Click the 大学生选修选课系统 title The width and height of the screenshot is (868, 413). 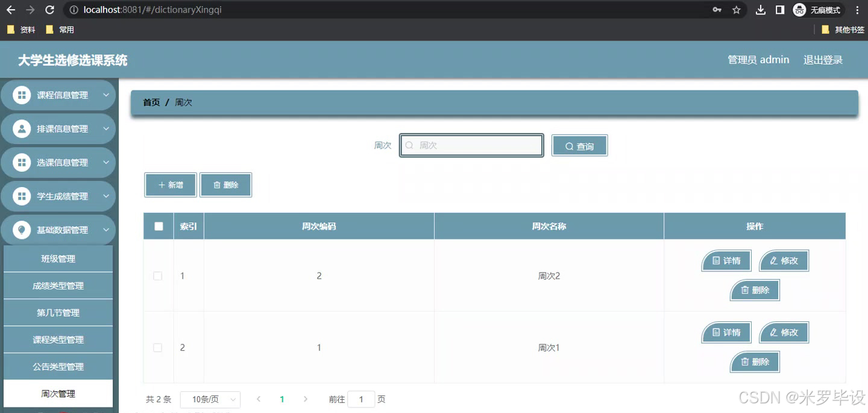(x=73, y=60)
